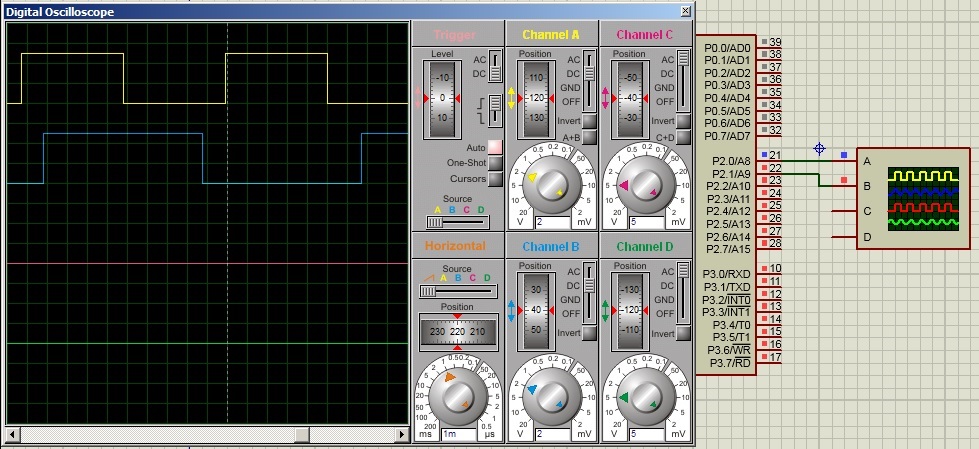Click the schematic origin marker crosshair
This screenshot has height=449, width=979.
click(x=819, y=149)
